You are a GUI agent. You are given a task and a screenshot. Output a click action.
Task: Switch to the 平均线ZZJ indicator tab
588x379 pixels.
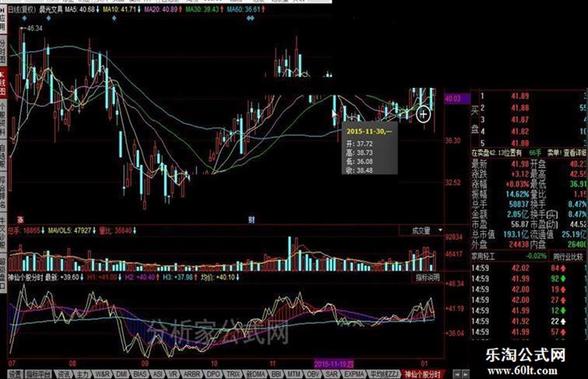pyautogui.click(x=383, y=374)
